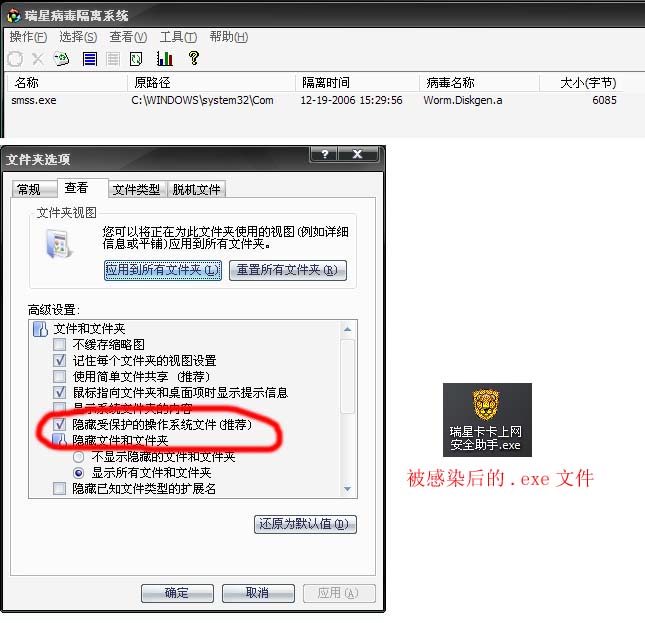Screen dimensions: 645x623
Task: Click the ? help button in 文件夹选项 title bar
Action: (324, 154)
